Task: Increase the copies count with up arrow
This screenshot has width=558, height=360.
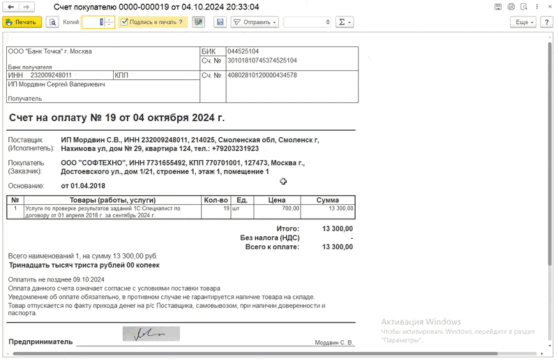Action: [x=110, y=20]
